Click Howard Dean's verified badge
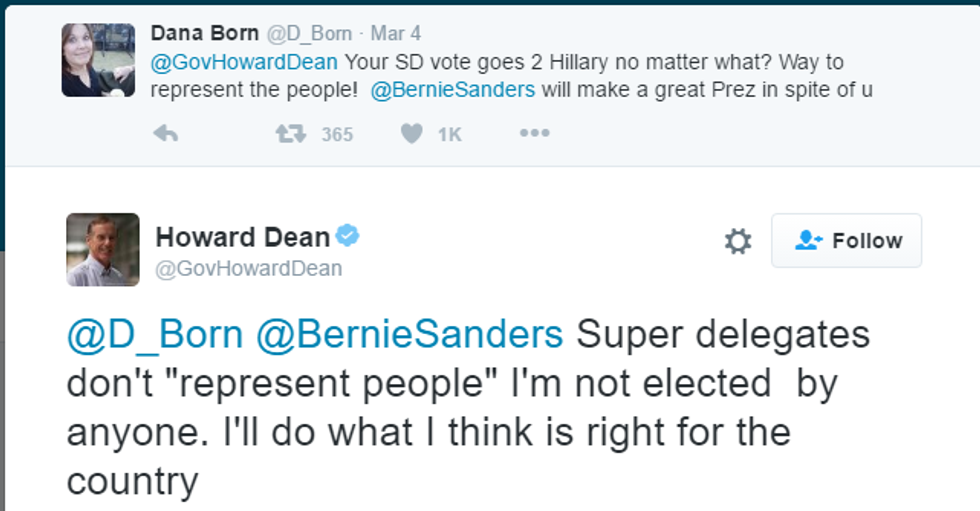The height and width of the screenshot is (511, 980). click(348, 236)
